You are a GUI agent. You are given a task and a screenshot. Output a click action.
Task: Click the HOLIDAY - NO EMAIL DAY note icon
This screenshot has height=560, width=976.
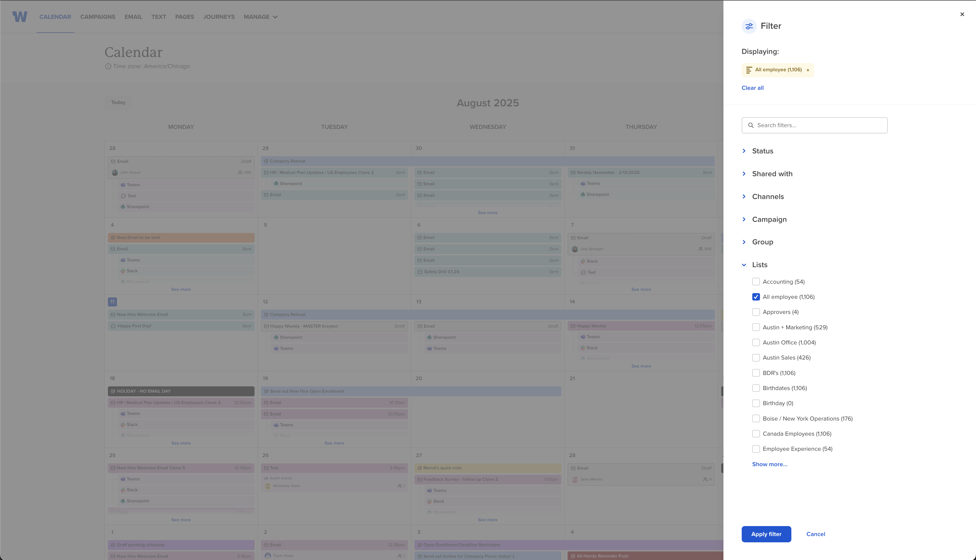click(x=113, y=391)
